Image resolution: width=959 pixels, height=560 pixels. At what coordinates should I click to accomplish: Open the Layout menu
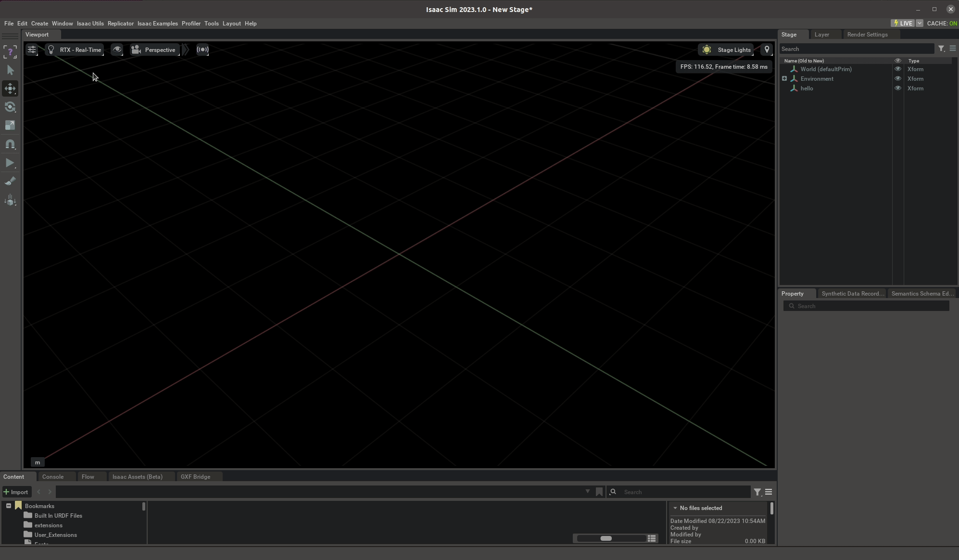tap(231, 23)
